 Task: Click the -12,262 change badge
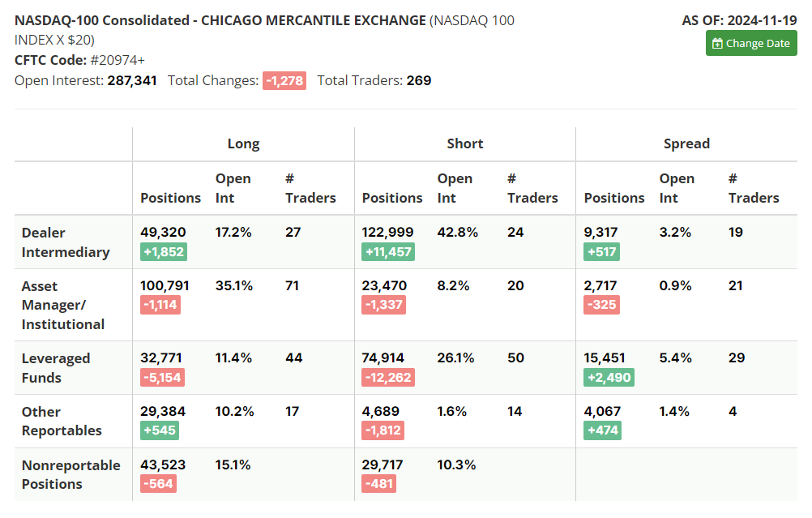tap(388, 378)
